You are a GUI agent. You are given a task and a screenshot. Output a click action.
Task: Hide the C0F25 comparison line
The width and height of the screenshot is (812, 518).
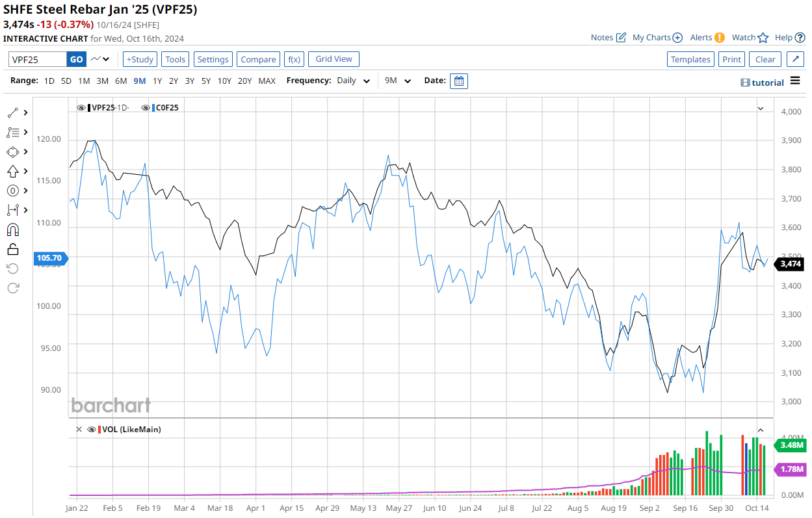(x=146, y=108)
